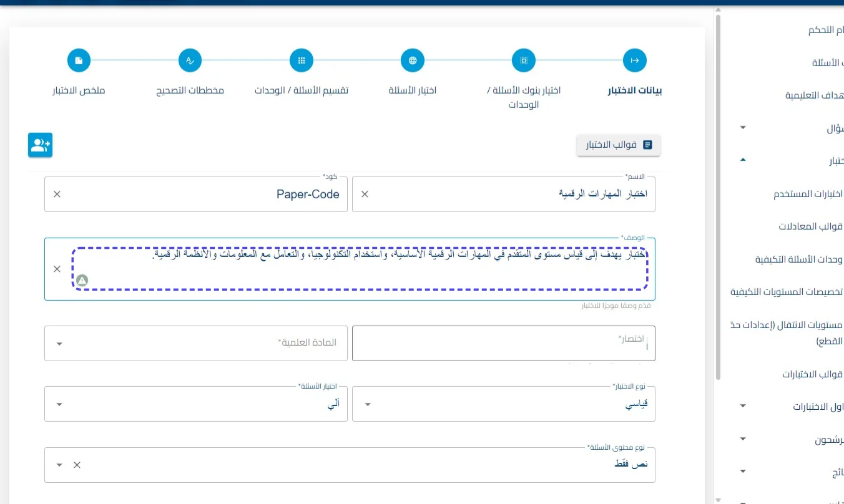The image size is (844, 504).
Task: Open the اختيار الأسئلة globe step icon
Action: (x=413, y=61)
